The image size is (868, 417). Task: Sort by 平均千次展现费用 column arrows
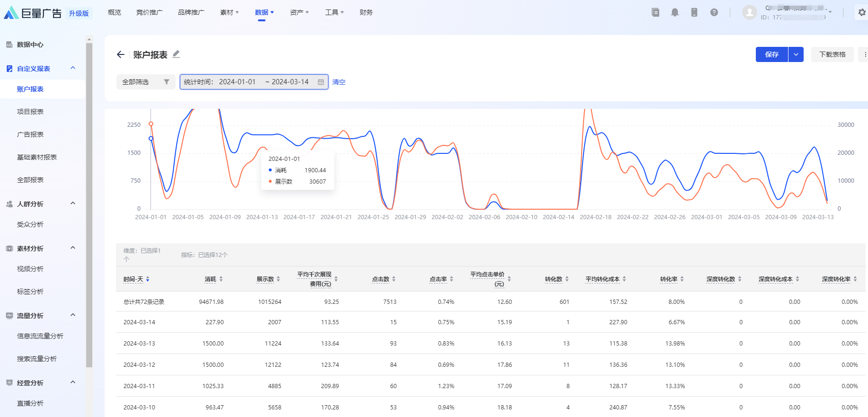(x=336, y=279)
